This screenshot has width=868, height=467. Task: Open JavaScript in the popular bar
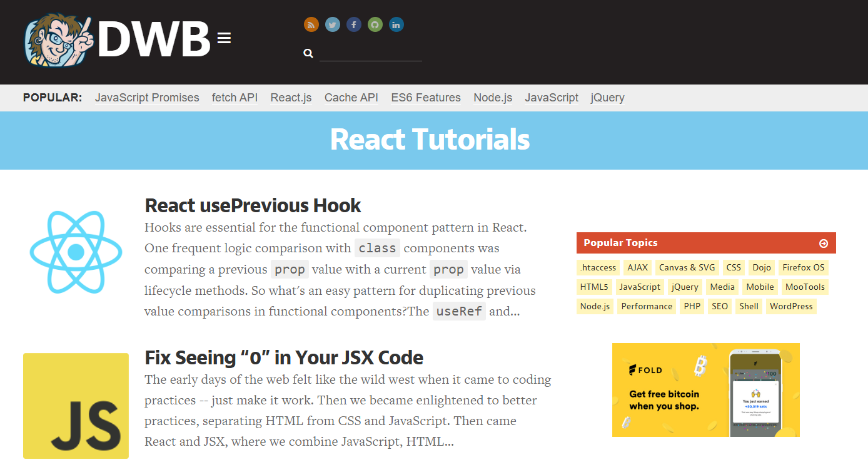(552, 98)
